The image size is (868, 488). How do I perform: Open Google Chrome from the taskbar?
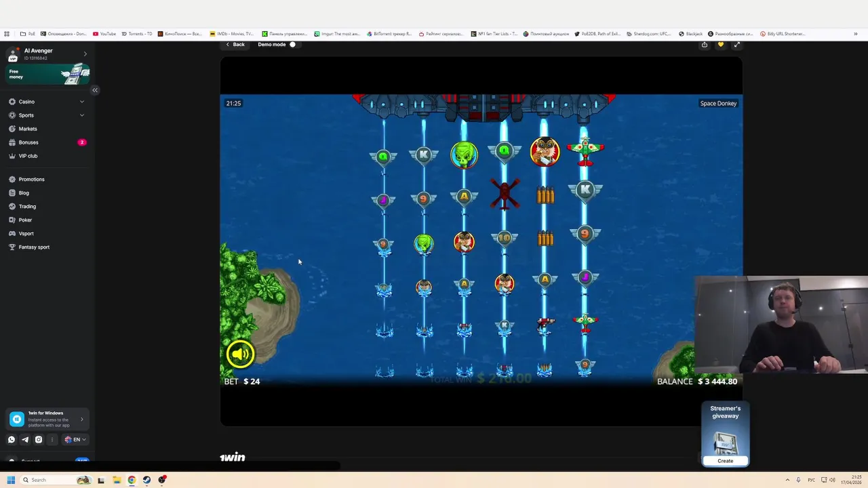[x=132, y=480]
